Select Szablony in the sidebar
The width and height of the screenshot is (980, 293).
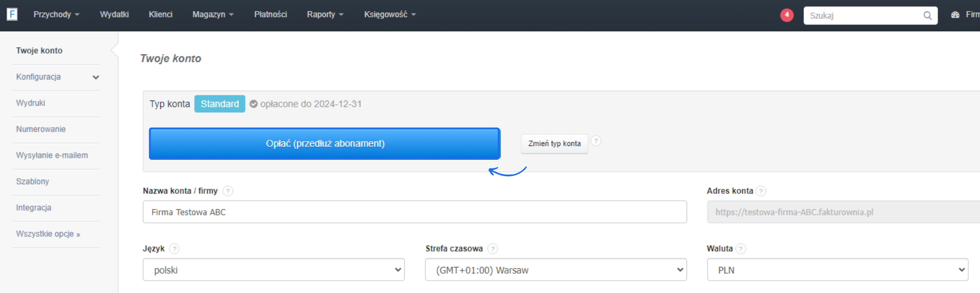[33, 181]
